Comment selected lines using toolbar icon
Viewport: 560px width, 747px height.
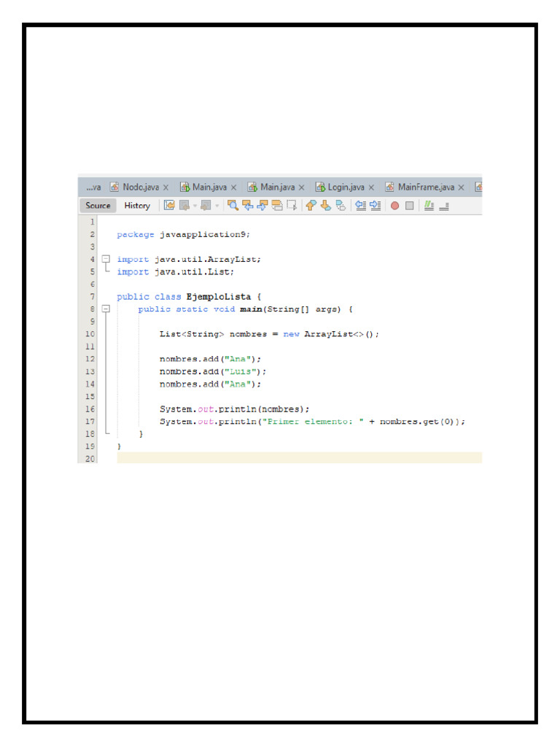click(429, 206)
